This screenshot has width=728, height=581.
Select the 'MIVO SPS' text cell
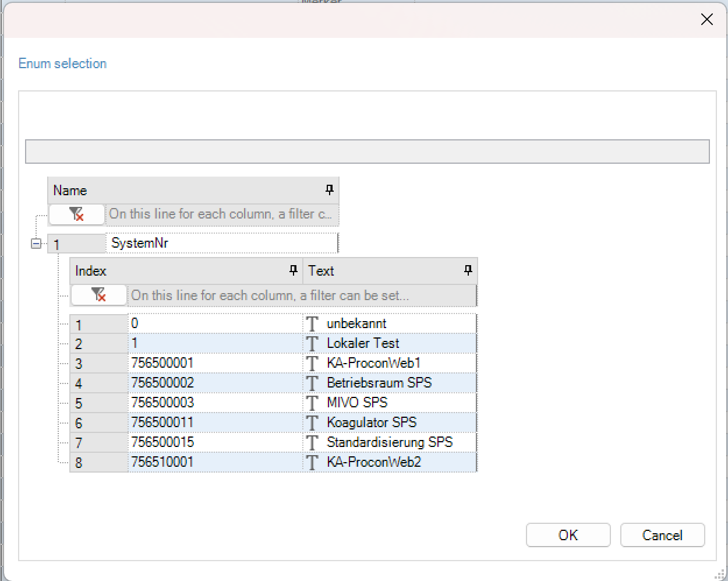point(390,403)
